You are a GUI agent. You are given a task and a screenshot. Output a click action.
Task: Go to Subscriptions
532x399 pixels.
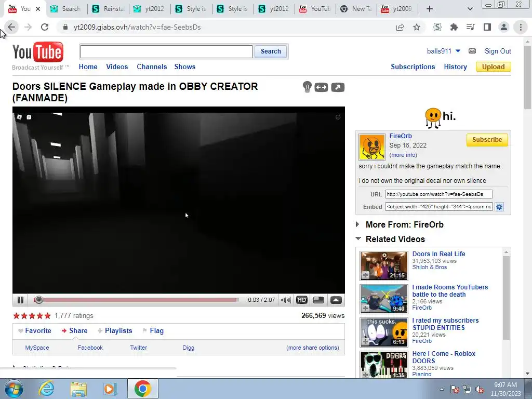point(413,67)
